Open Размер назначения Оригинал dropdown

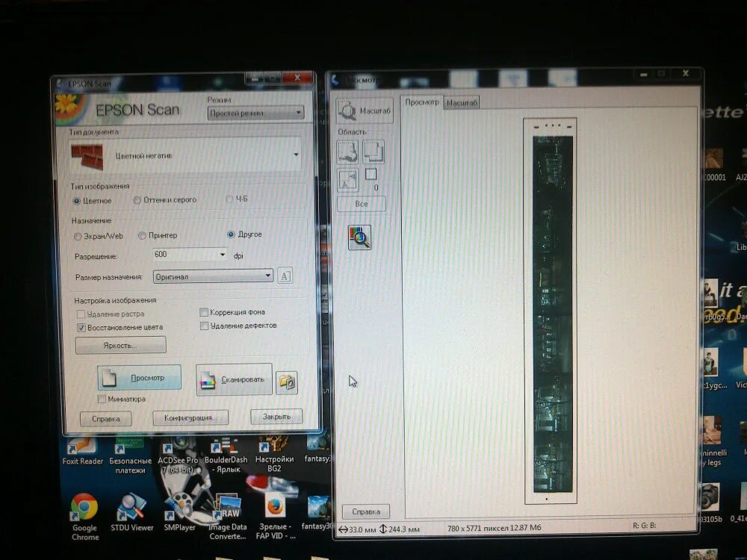pyautogui.click(x=213, y=276)
